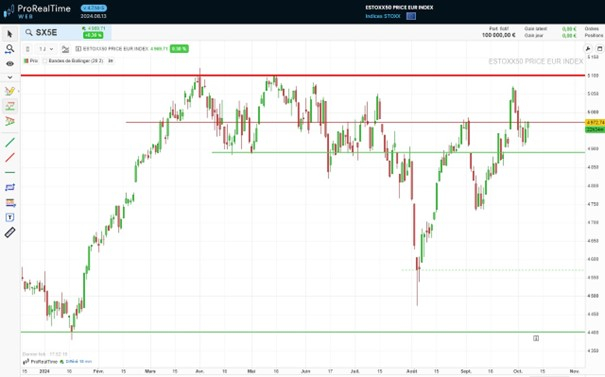The image size is (605, 377).
Task: Click the ProRealTime watermark logo at the chart's bottom-left
Action: click(40, 362)
